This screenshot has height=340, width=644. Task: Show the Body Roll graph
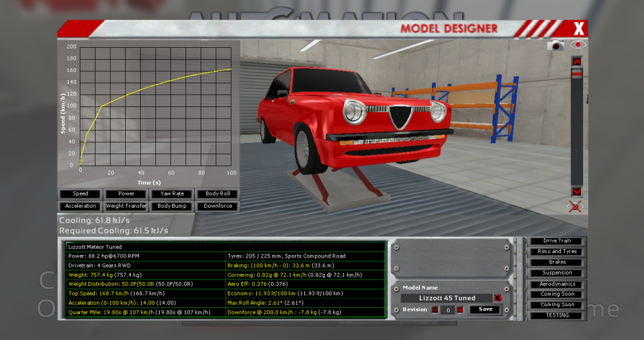coord(218,194)
